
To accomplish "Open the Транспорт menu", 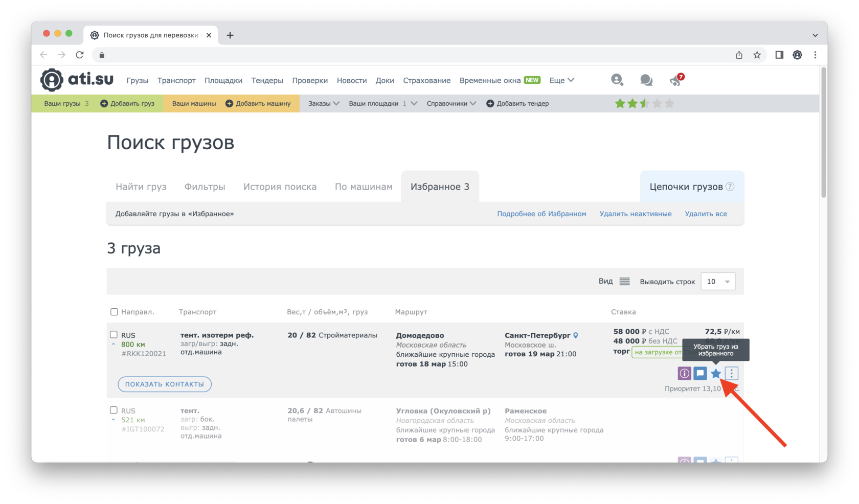I will 176,80.
